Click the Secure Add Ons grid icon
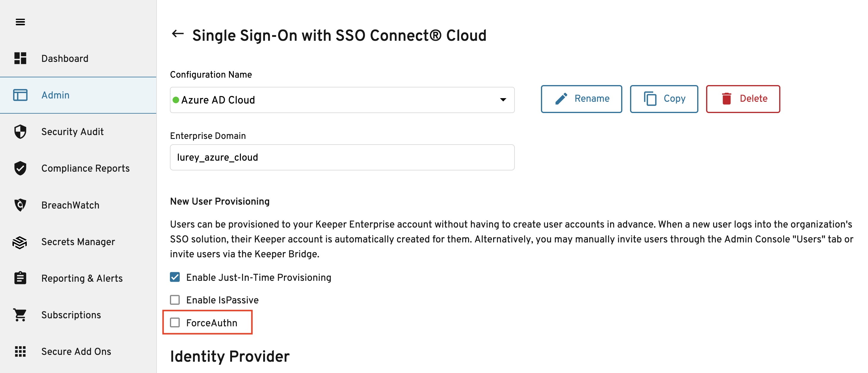This screenshot has height=373, width=868. point(20,351)
